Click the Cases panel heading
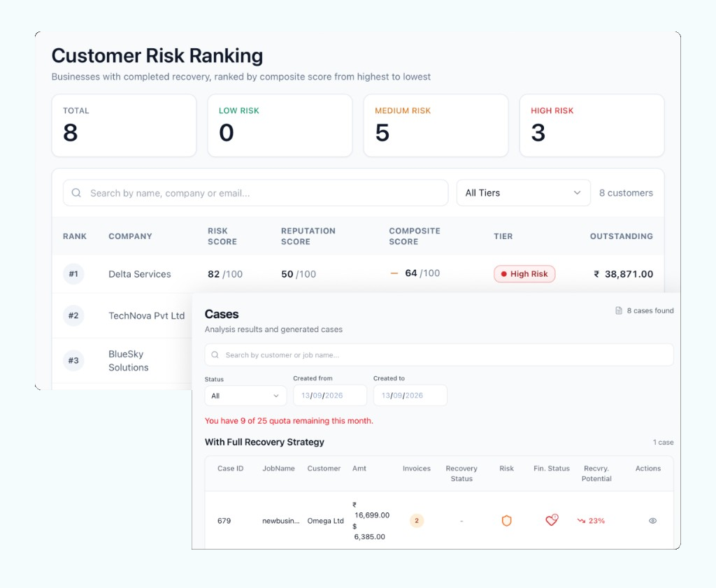The height and width of the screenshot is (588, 716). [x=222, y=314]
